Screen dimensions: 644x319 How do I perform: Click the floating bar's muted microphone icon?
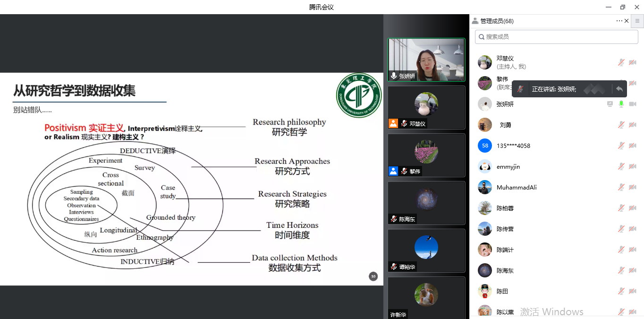(x=520, y=89)
